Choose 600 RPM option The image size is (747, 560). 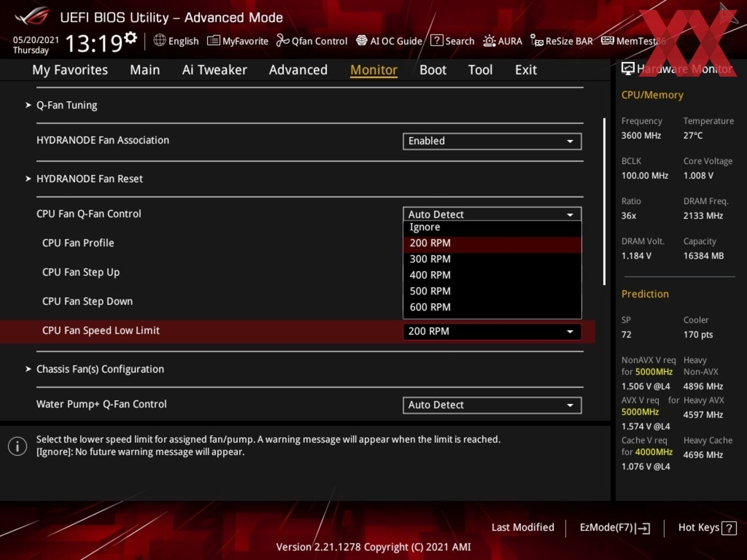(x=492, y=307)
